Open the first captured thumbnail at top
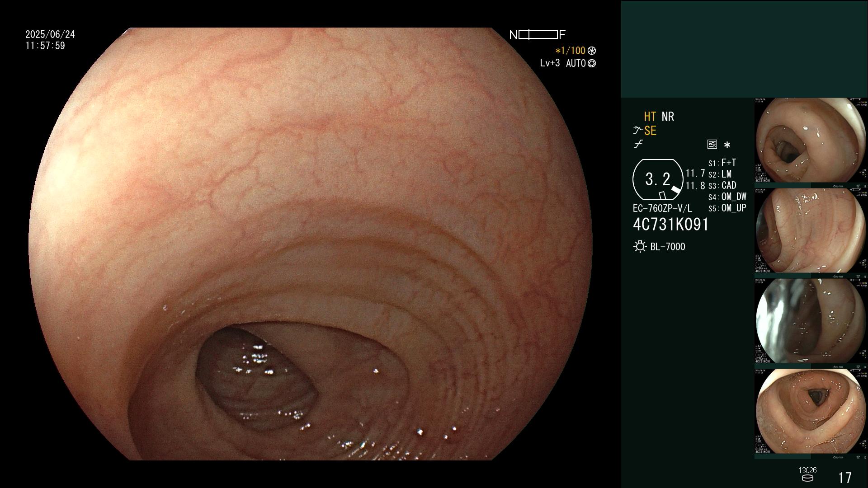The image size is (868, 488). pyautogui.click(x=811, y=141)
